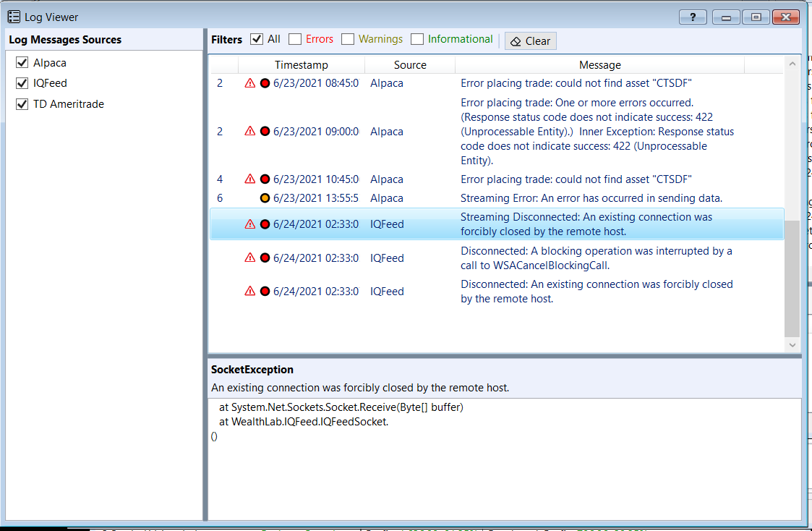
Task: Minimize the Log Viewer window
Action: click(x=726, y=17)
